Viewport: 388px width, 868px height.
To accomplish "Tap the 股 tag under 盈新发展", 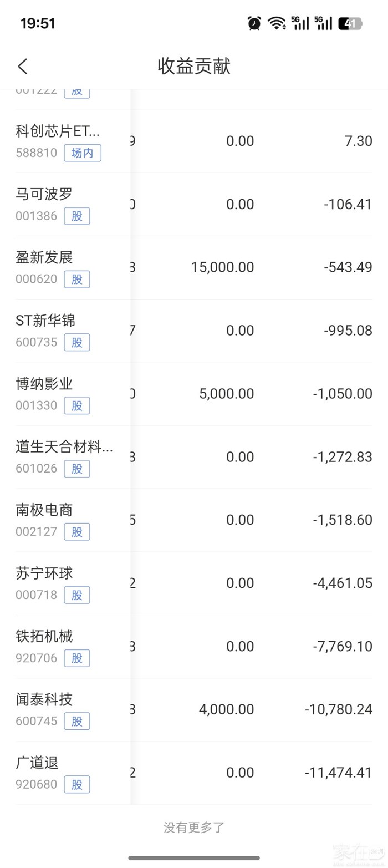I will (x=77, y=280).
